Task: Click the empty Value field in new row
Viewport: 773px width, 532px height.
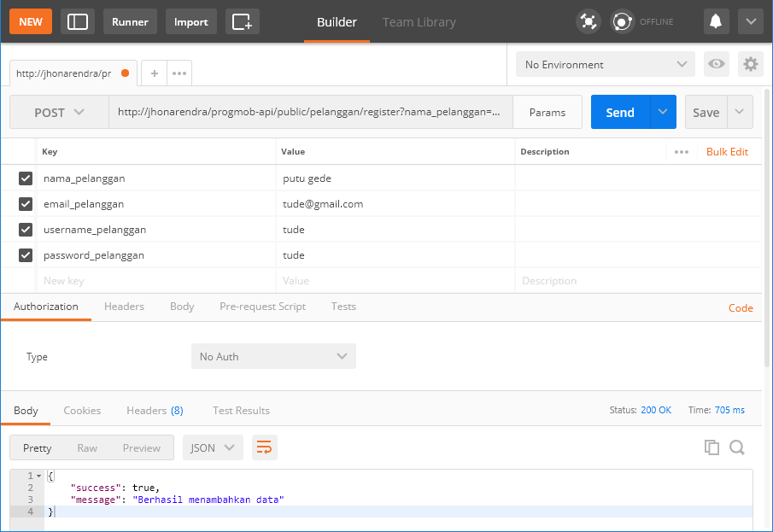Action: 395,281
